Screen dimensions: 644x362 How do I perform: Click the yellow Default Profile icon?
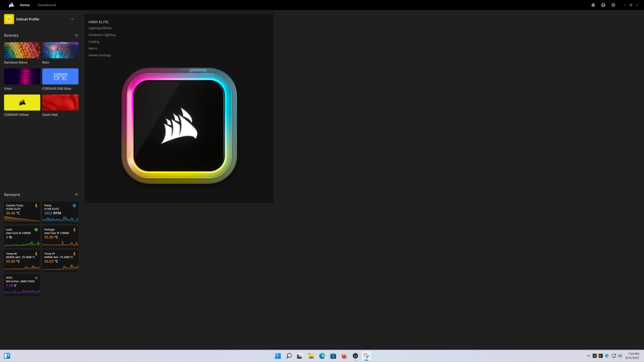coord(9,19)
